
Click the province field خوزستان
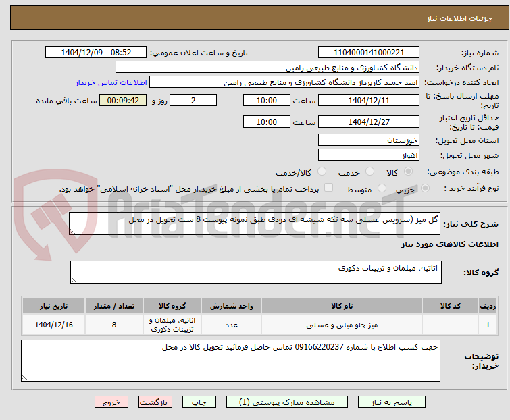pyautogui.click(x=369, y=140)
